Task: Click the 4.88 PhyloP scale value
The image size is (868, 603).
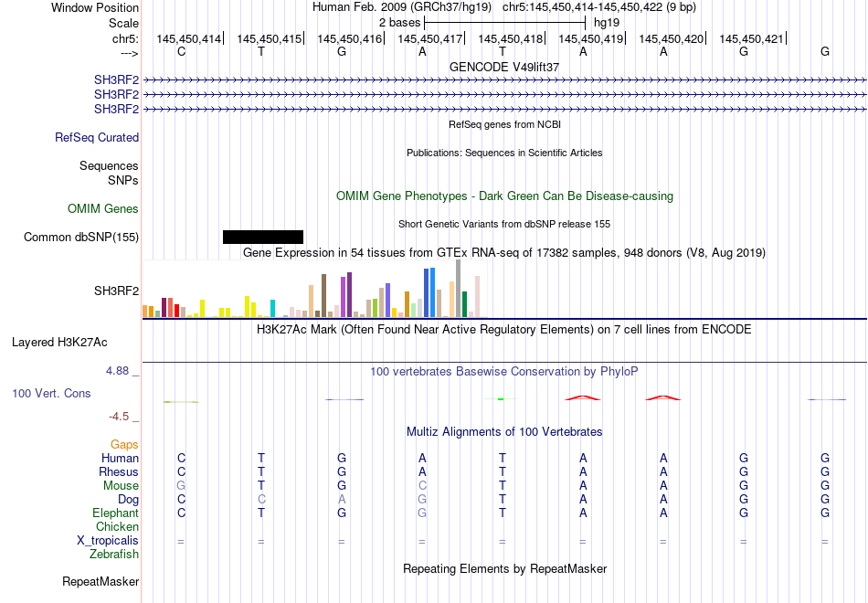Action: [117, 371]
